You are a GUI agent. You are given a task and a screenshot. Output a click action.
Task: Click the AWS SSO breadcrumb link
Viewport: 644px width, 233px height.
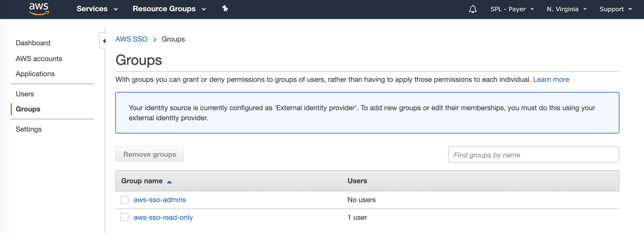click(x=131, y=39)
